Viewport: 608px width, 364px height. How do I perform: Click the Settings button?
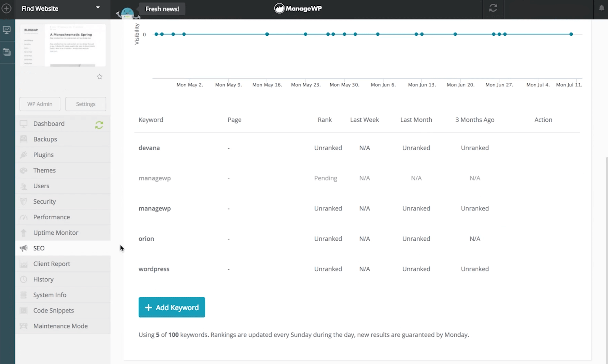pyautogui.click(x=86, y=104)
